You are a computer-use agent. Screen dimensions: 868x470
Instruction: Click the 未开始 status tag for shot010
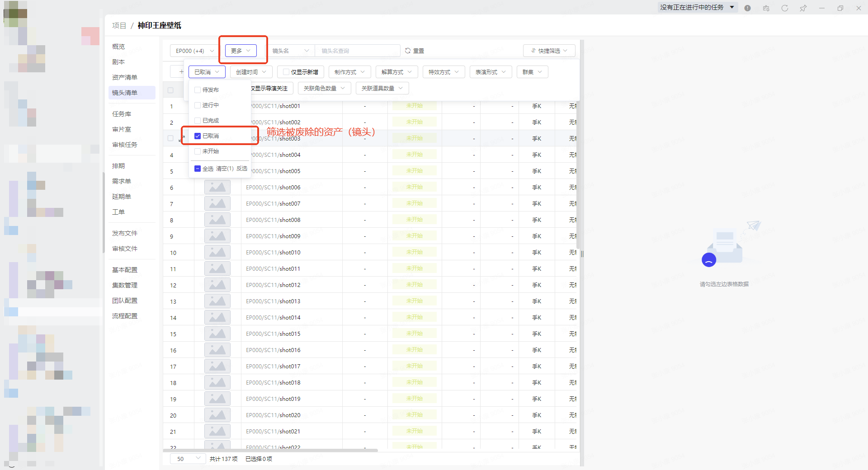(x=414, y=252)
